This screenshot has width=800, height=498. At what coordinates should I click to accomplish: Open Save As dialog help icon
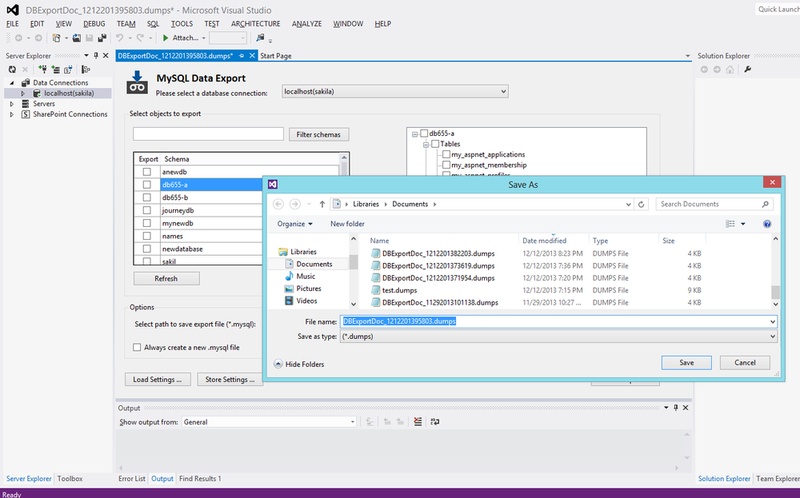[767, 224]
